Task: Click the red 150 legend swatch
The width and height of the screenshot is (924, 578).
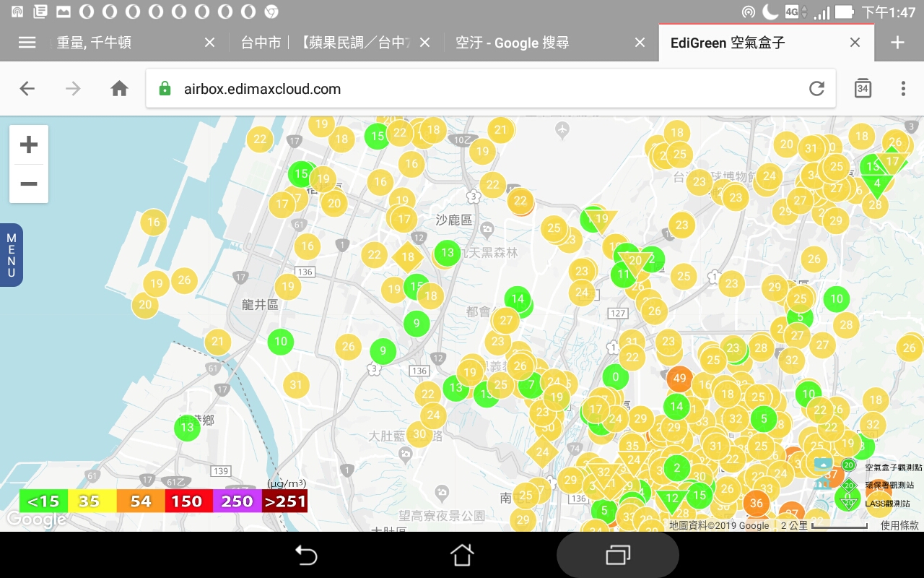Action: tap(188, 501)
